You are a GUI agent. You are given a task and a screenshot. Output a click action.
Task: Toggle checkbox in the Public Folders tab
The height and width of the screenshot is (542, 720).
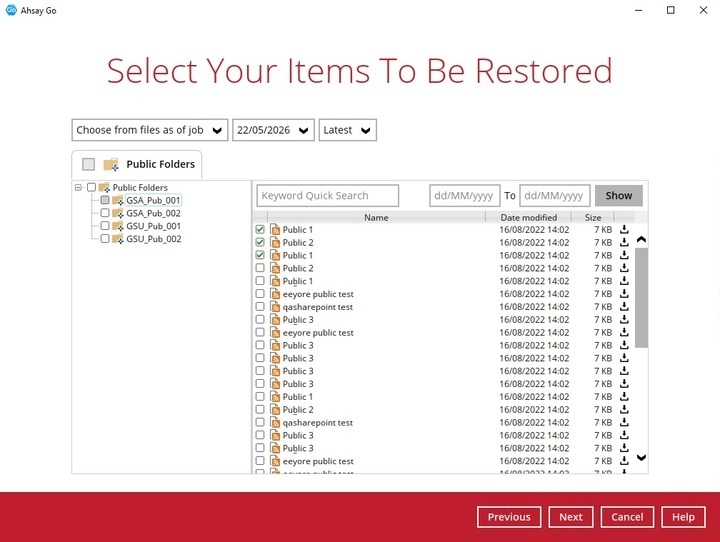click(x=89, y=164)
